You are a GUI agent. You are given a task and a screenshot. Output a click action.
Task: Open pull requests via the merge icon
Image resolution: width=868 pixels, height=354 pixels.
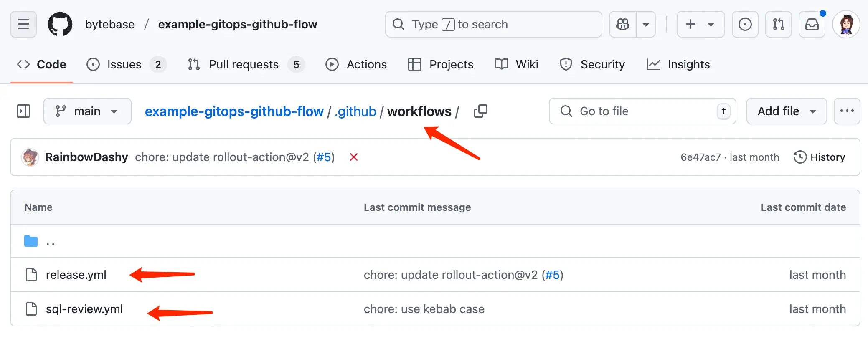pos(779,24)
